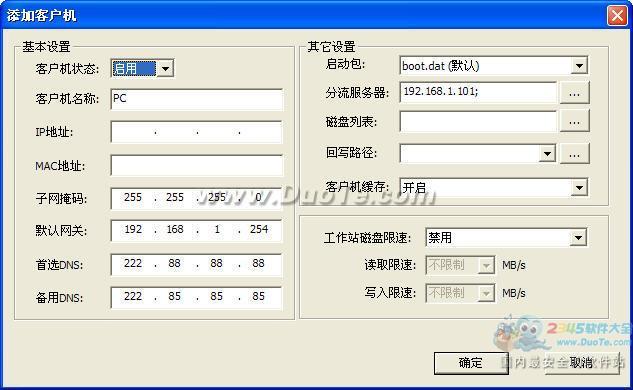Click the 子网掩码 field
The width and height of the screenshot is (633, 390).
pos(196,198)
